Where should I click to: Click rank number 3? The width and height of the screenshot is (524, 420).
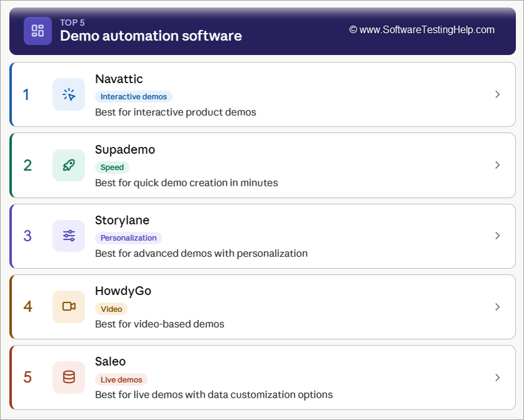28,236
